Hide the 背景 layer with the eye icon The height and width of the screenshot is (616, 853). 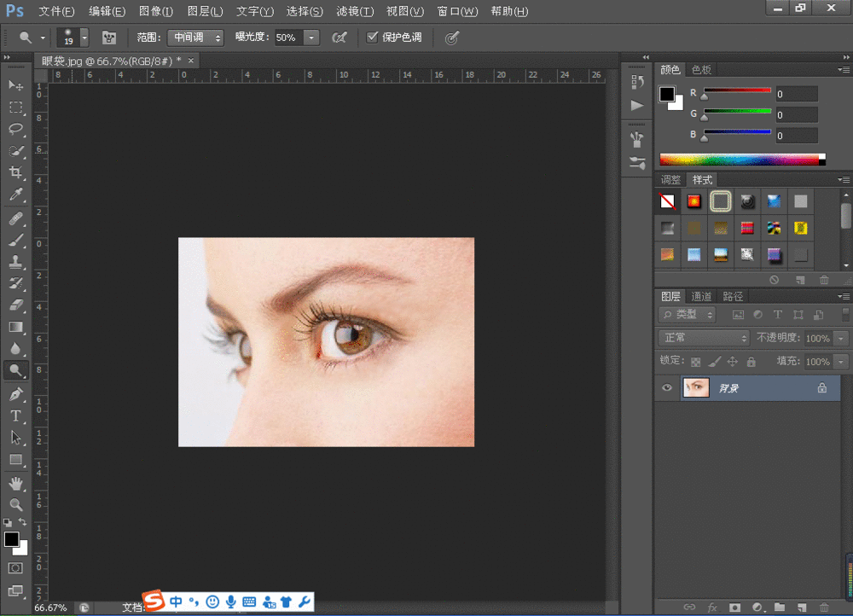(668, 387)
